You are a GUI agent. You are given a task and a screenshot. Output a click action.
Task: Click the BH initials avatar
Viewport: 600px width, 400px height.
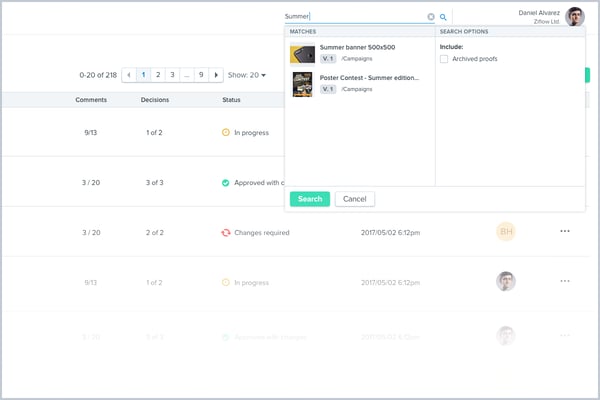coord(506,232)
